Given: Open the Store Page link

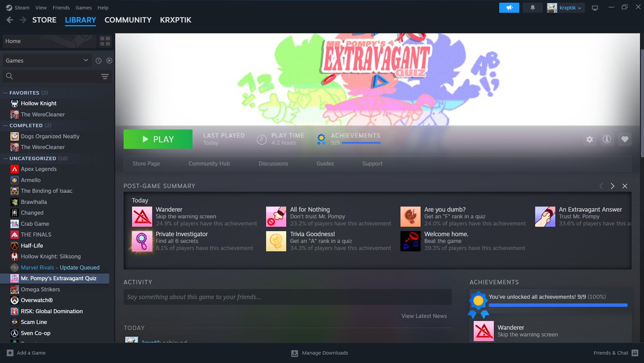Looking at the screenshot, I should (146, 163).
